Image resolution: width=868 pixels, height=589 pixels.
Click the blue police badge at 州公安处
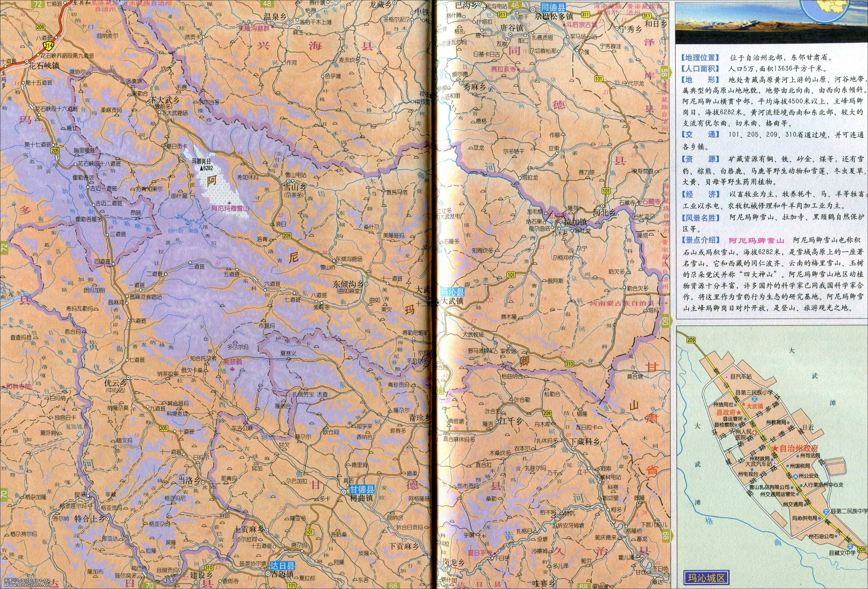click(x=796, y=476)
